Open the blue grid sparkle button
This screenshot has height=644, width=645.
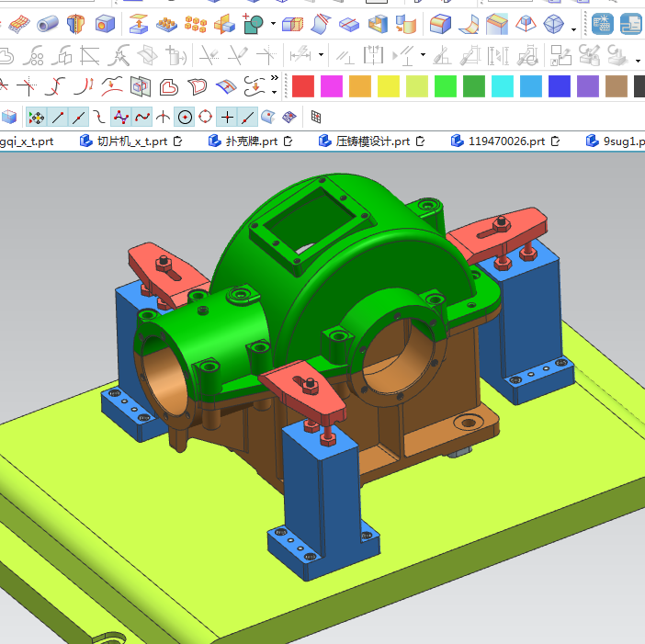[x=603, y=24]
